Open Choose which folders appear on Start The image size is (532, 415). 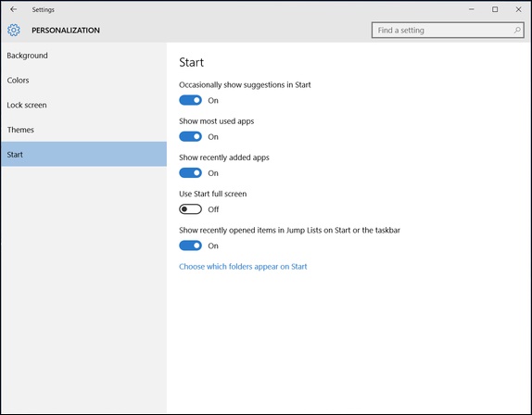click(x=243, y=267)
